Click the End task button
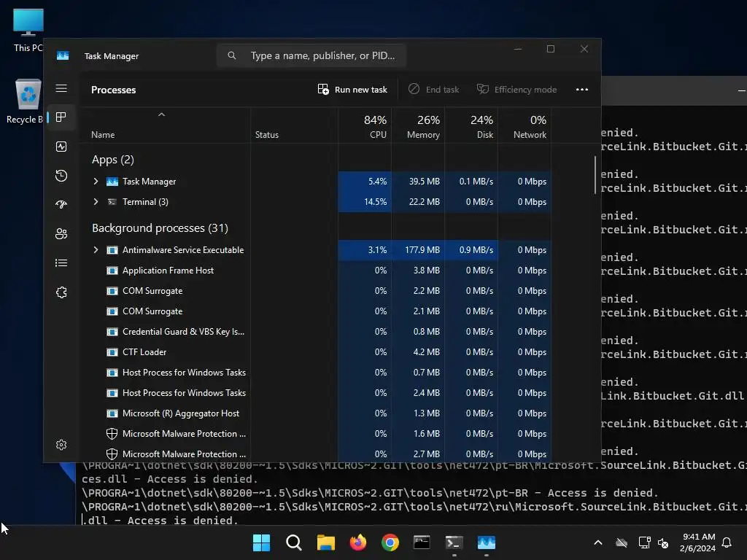This screenshot has width=747, height=560. point(434,90)
